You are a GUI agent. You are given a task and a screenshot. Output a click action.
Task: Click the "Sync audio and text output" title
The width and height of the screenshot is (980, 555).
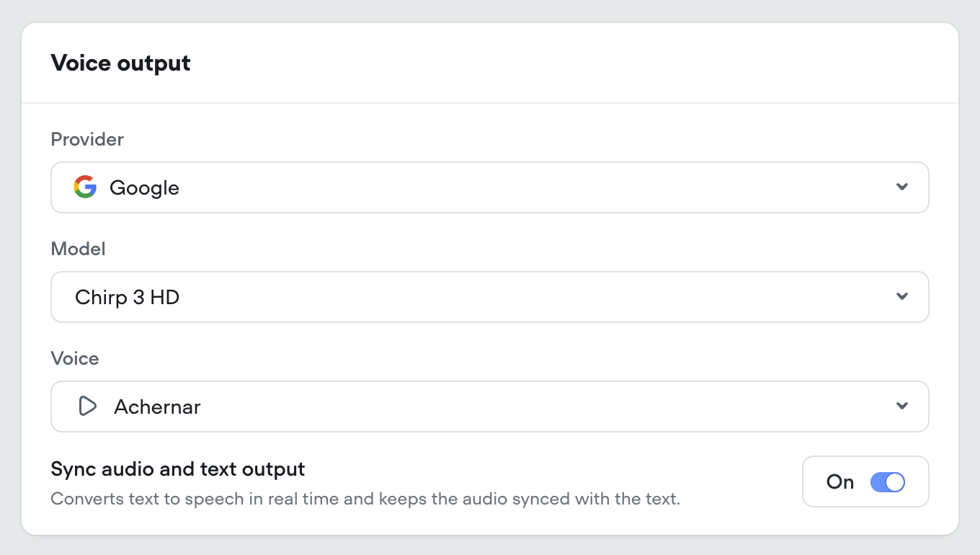pos(178,469)
